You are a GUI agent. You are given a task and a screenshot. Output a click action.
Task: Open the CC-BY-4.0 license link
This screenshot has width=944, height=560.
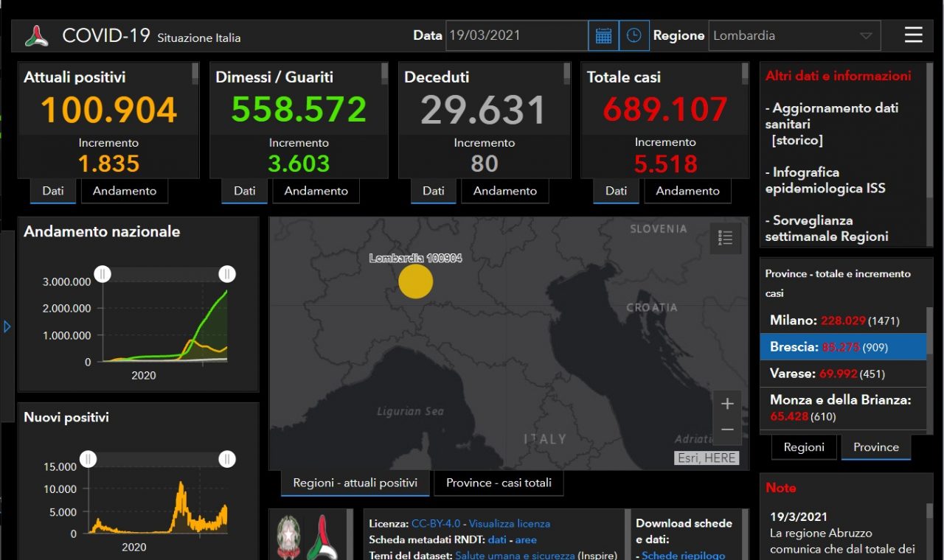tap(435, 523)
